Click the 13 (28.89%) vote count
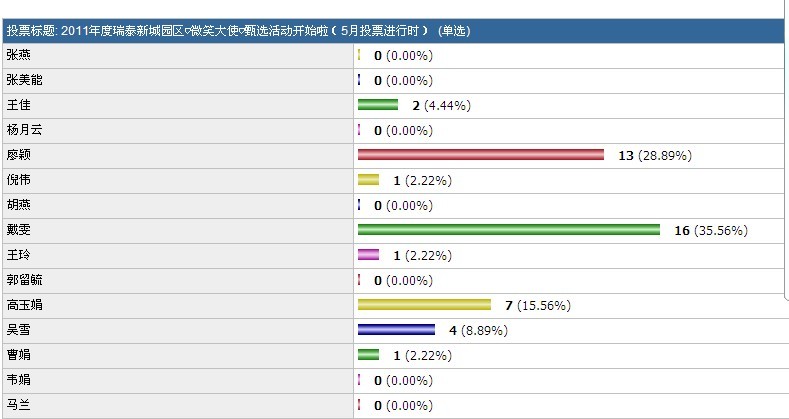 point(655,156)
